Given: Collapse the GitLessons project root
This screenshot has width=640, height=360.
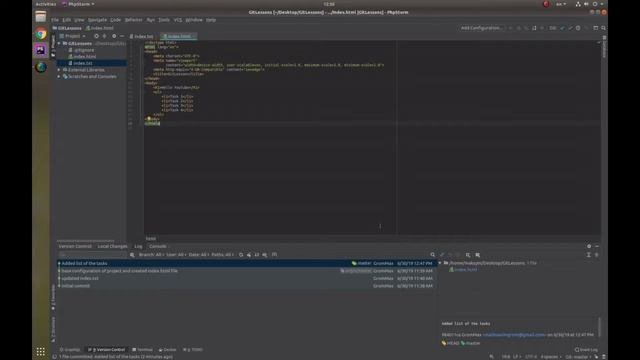Looking at the screenshot, I should (x=60, y=43).
